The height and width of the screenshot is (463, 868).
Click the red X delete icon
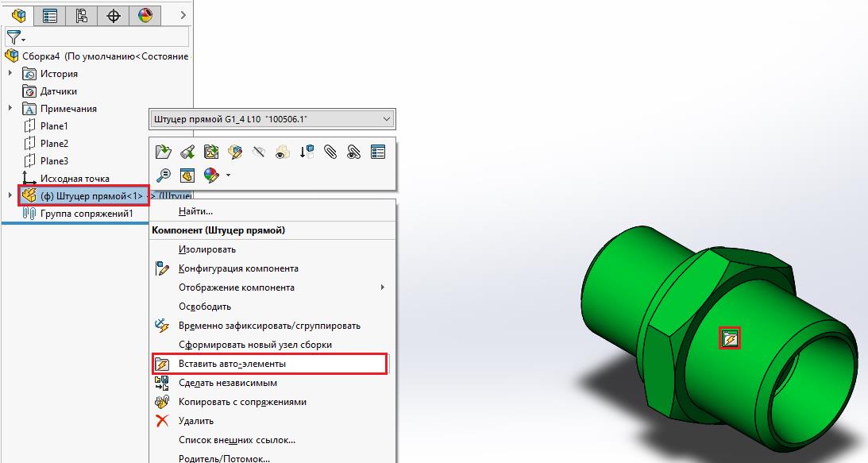(162, 421)
